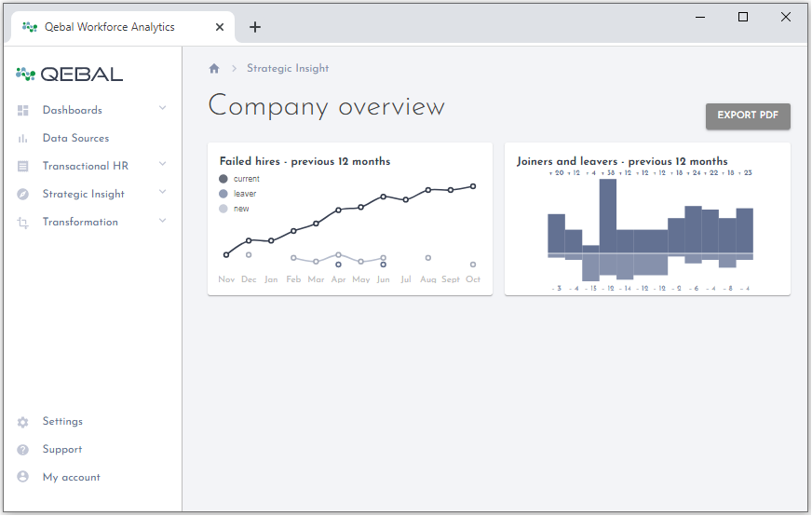Go to home via breadcrumb house icon
The width and height of the screenshot is (812, 516).
click(x=214, y=68)
